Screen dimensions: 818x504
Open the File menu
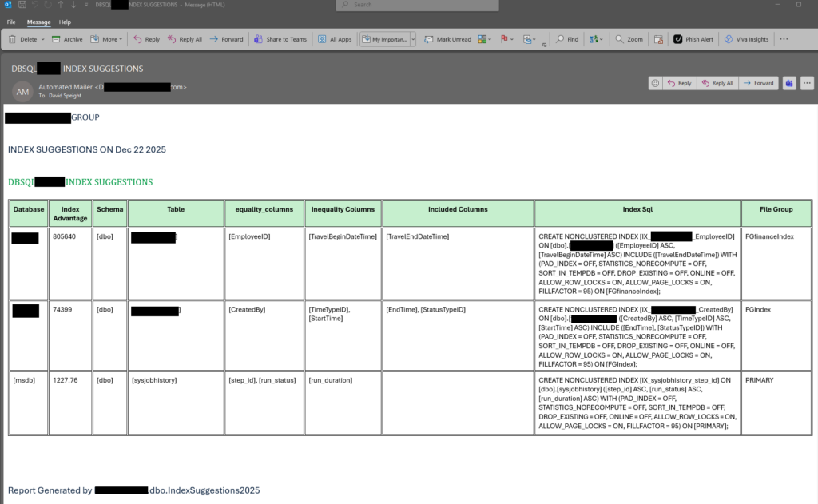pyautogui.click(x=11, y=22)
